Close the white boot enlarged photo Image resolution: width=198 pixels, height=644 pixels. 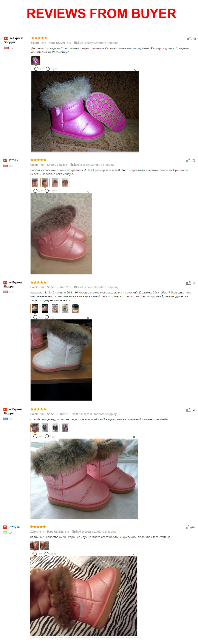point(88,318)
